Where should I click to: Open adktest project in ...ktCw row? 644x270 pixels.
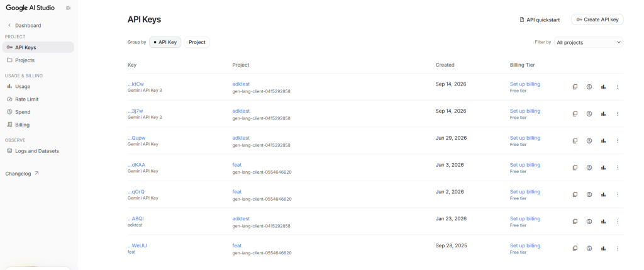click(241, 84)
